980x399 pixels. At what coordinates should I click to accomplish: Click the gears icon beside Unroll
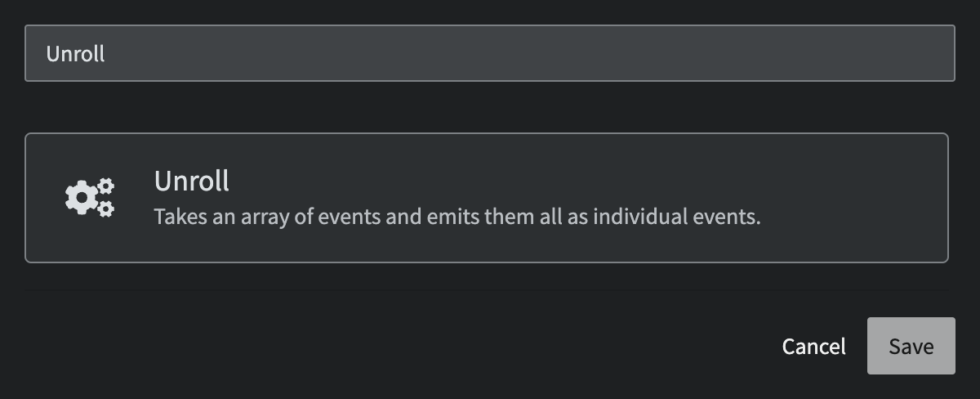click(90, 198)
